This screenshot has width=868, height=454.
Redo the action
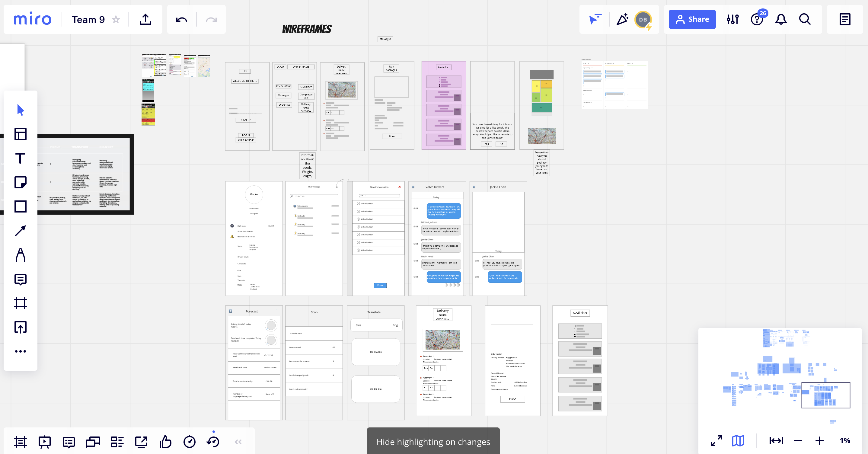pos(211,20)
